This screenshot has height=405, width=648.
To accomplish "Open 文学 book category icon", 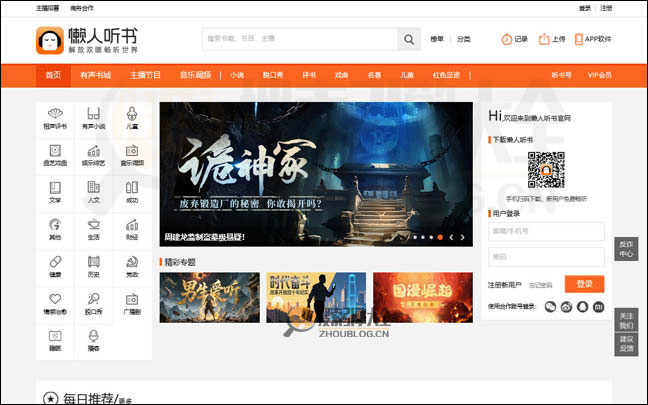I will point(55,187).
